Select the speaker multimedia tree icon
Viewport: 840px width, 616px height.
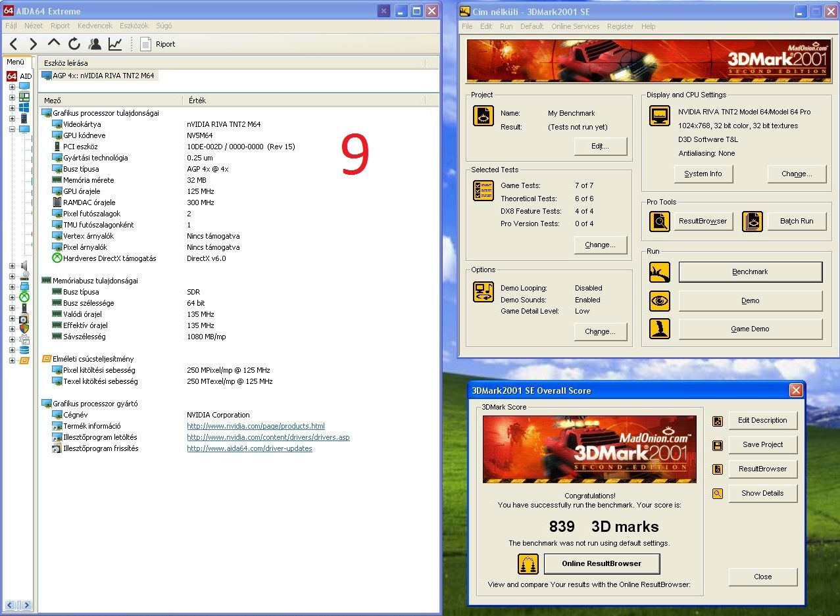click(24, 266)
